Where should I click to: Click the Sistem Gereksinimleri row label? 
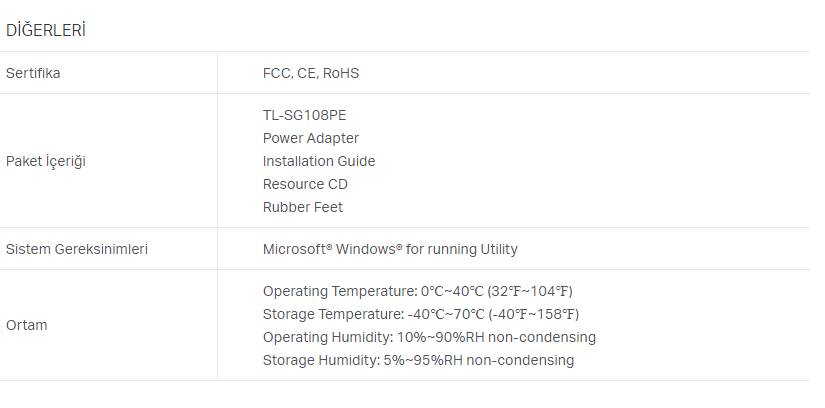pyautogui.click(x=77, y=249)
